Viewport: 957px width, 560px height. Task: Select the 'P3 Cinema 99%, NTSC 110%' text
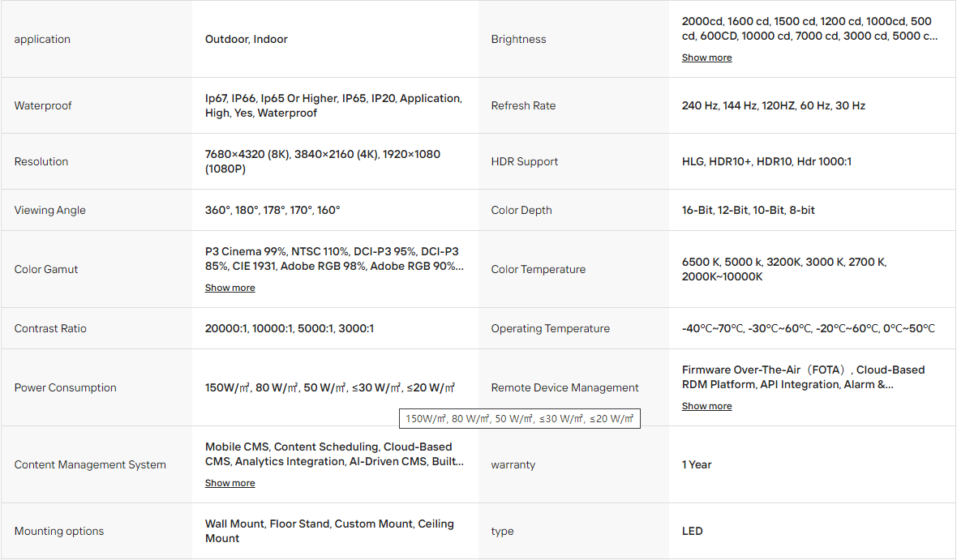[x=334, y=259]
